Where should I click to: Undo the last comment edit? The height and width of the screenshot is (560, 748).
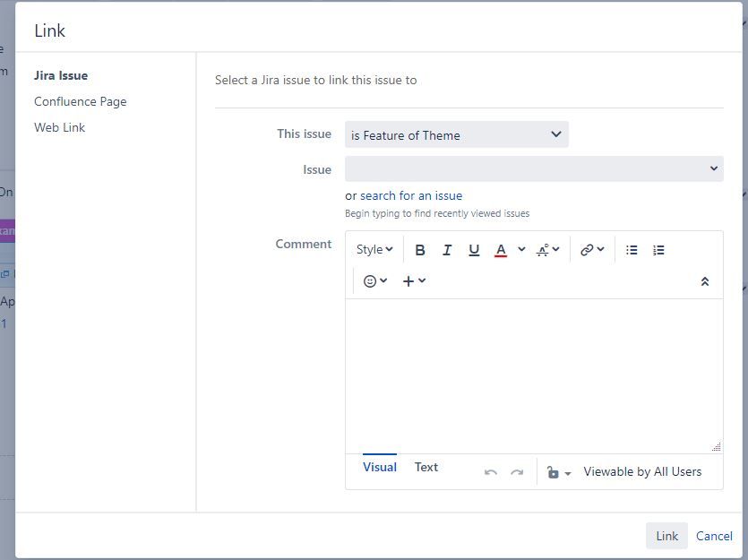coord(490,472)
